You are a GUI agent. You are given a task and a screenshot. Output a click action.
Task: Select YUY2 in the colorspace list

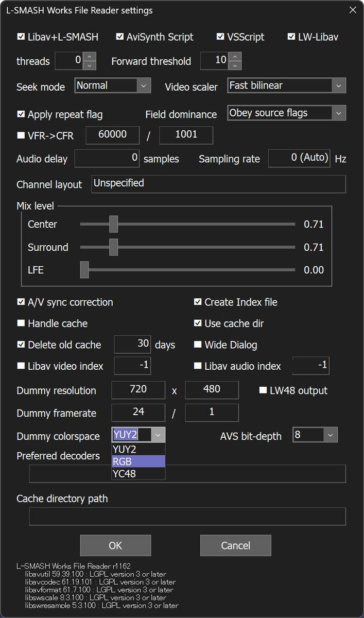pyautogui.click(x=138, y=450)
